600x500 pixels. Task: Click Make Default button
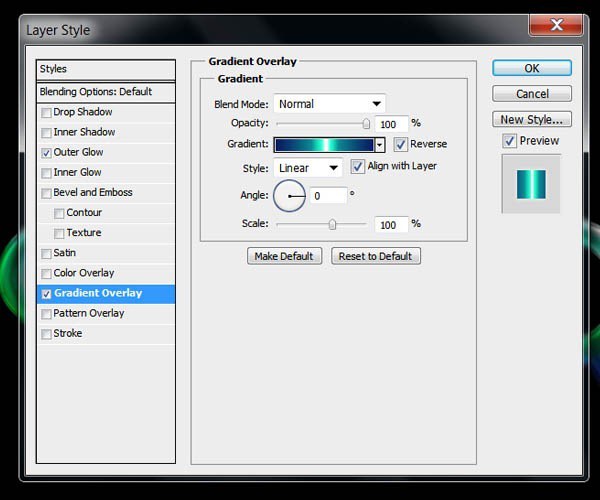pos(284,256)
